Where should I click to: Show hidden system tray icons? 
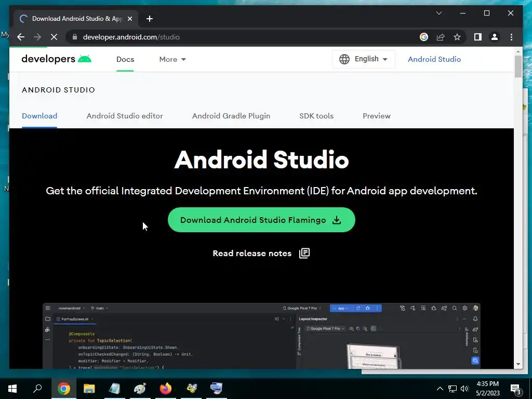click(440, 389)
